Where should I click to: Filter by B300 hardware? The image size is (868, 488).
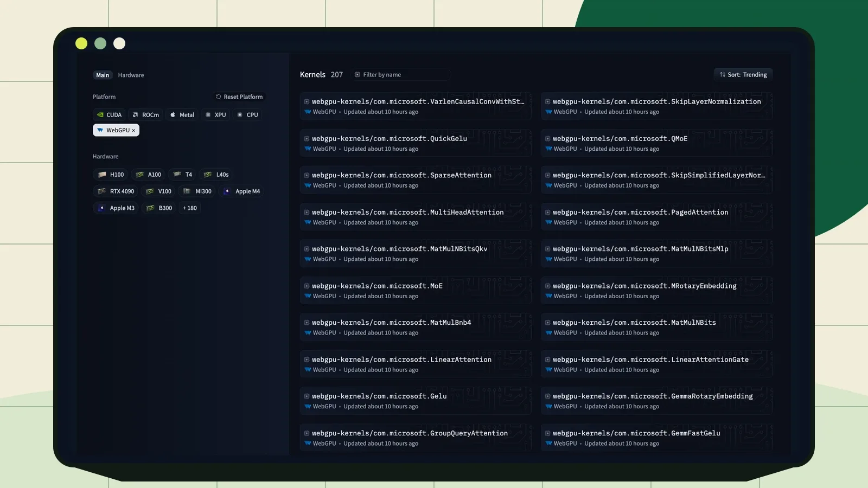pyautogui.click(x=159, y=208)
